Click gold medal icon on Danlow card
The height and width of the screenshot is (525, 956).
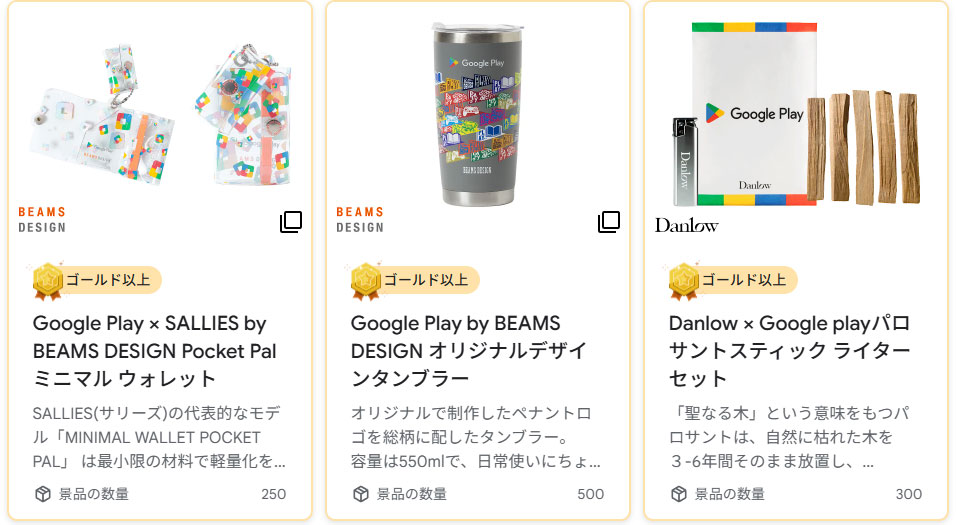(683, 282)
